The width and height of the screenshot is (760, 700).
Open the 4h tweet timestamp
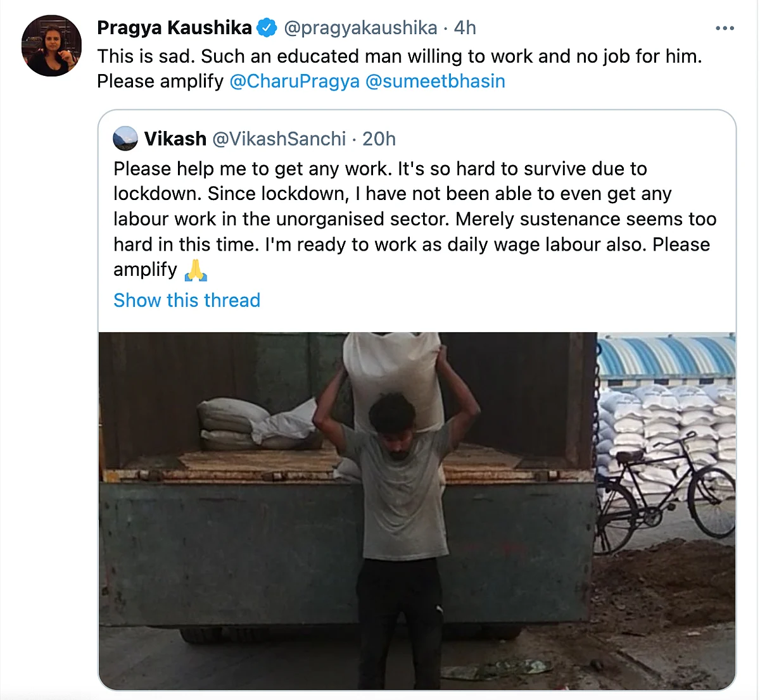tap(465, 28)
